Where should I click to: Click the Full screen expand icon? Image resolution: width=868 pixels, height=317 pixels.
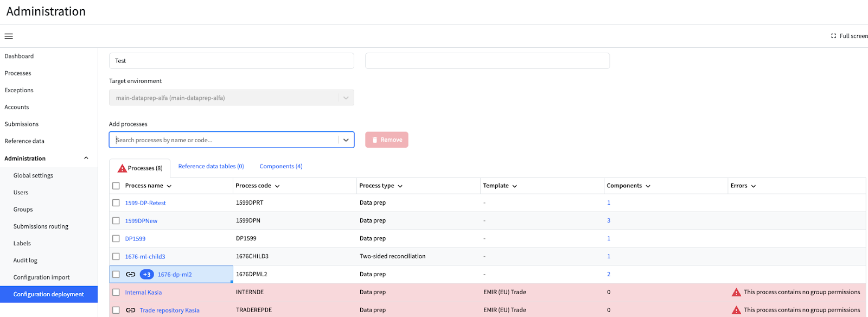[833, 36]
